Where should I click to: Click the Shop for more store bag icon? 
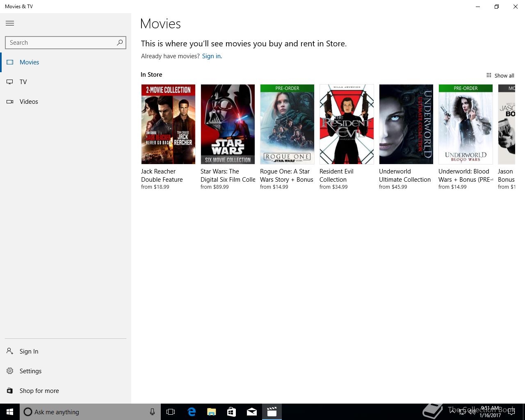pos(10,390)
